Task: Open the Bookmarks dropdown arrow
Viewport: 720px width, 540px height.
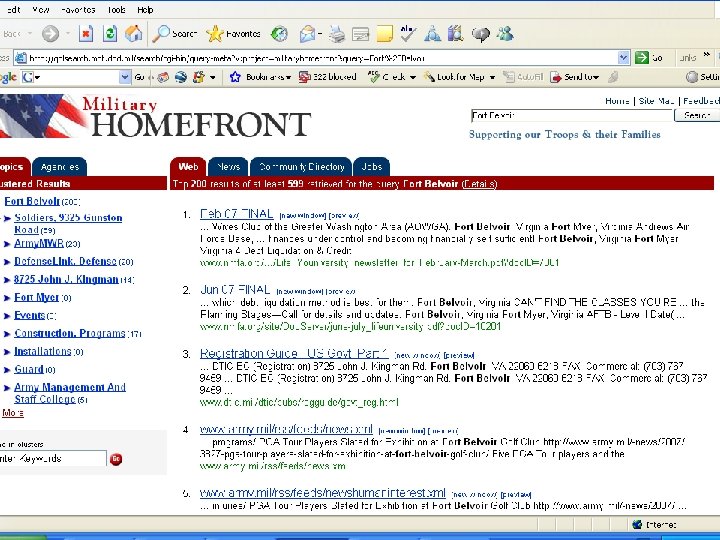Action: 288,77
